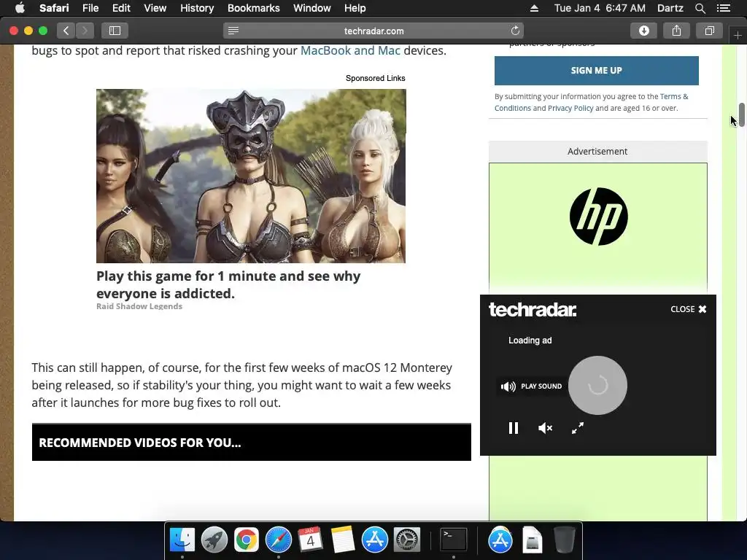Click the Loading ad text in player
Image resolution: width=747 pixels, height=560 pixels.
coord(530,341)
